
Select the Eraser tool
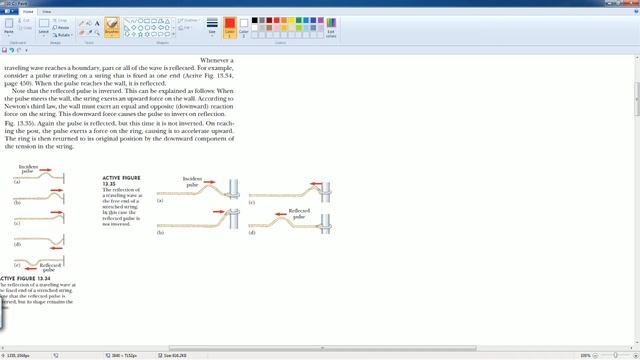(x=82, y=32)
